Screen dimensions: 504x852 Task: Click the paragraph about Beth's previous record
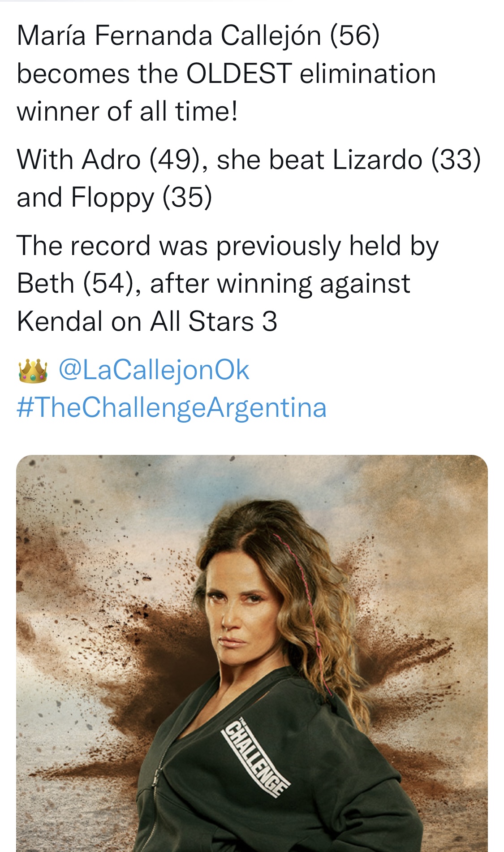(228, 283)
